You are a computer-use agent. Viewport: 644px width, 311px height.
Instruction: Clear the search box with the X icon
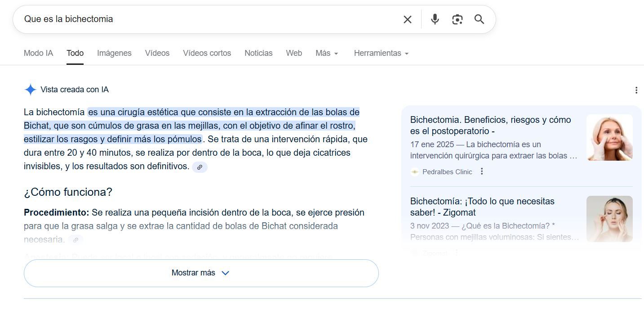click(x=407, y=19)
